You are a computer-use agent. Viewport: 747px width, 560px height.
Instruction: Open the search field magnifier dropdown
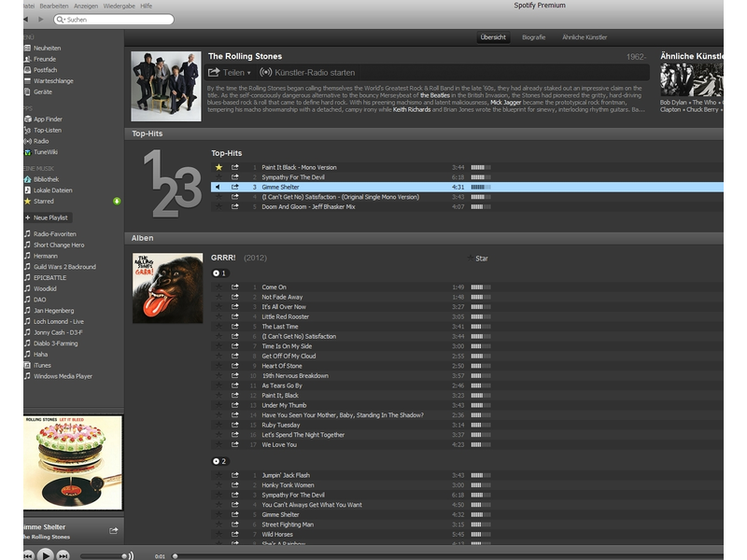point(60,20)
